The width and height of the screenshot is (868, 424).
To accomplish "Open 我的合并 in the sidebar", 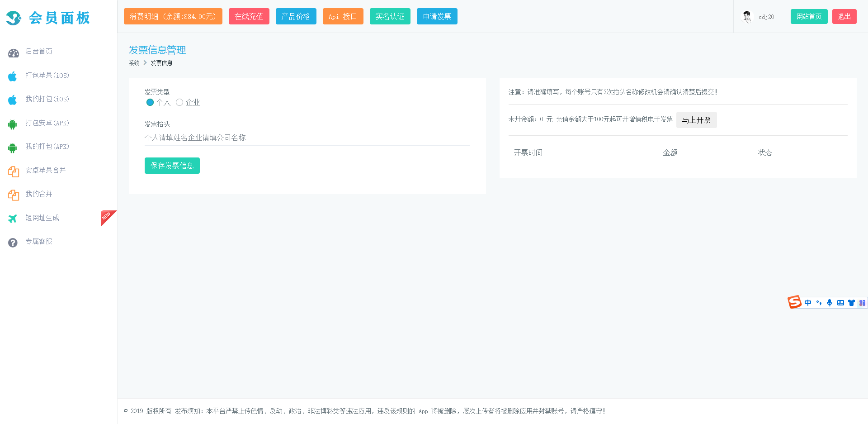I will [39, 194].
